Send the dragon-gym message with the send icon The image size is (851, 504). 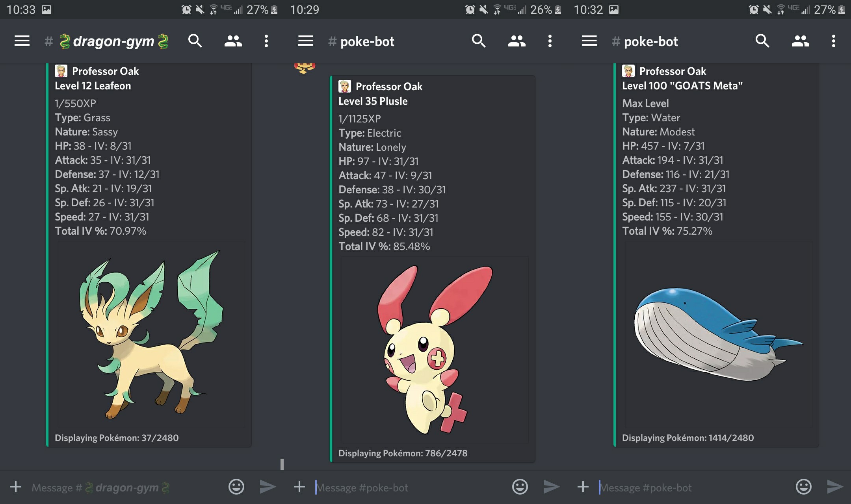click(267, 487)
